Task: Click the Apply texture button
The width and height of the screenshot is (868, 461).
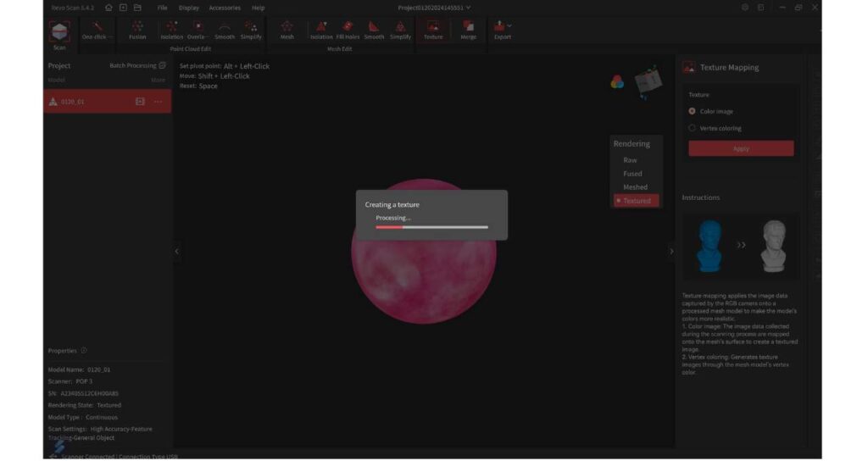Action: (741, 148)
